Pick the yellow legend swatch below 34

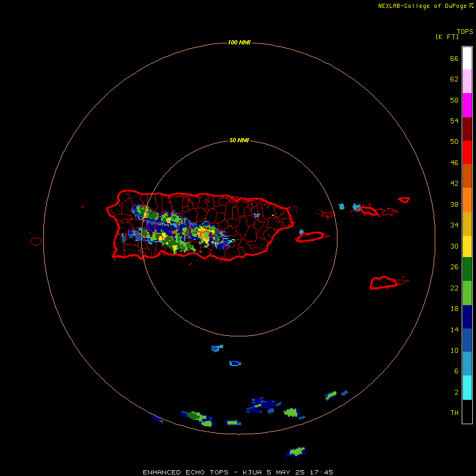click(467, 246)
